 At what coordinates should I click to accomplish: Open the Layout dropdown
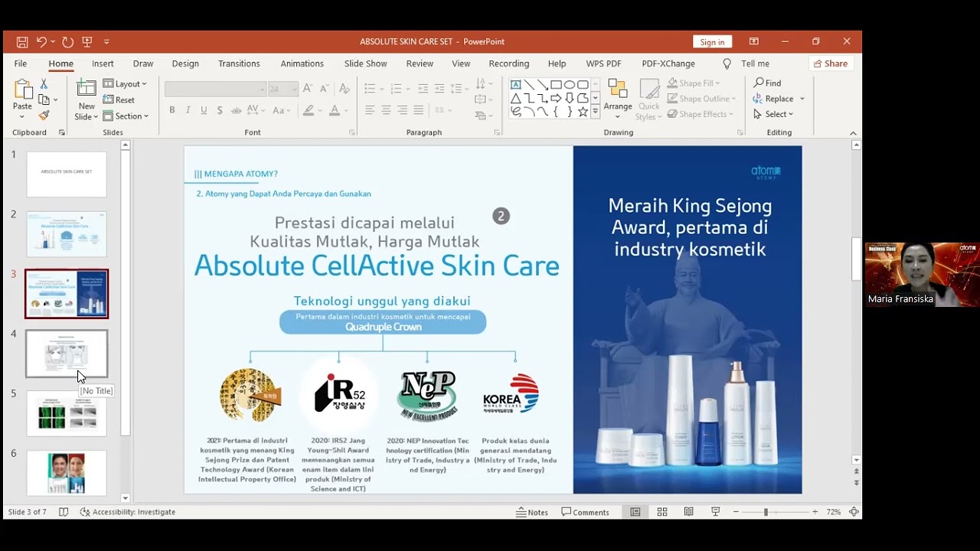click(x=125, y=83)
